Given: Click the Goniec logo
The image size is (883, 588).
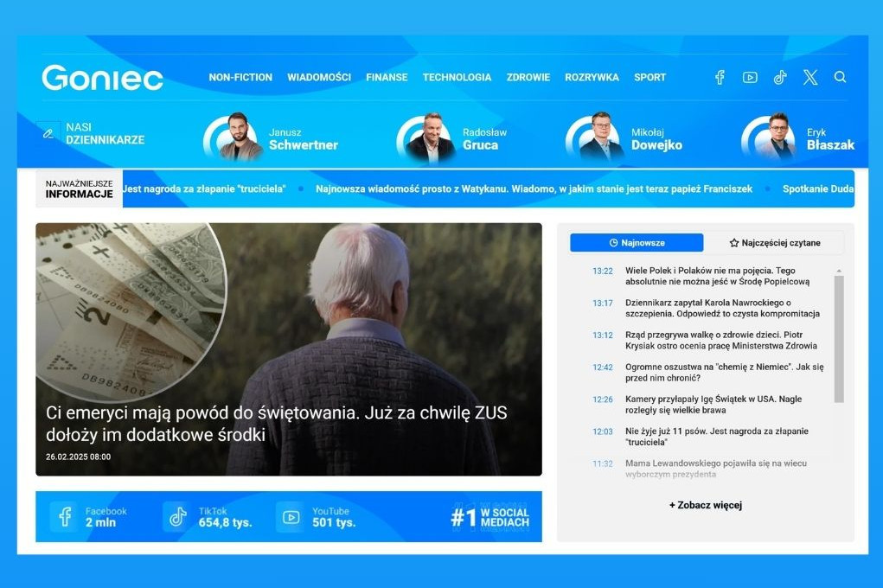Looking at the screenshot, I should pos(102,78).
